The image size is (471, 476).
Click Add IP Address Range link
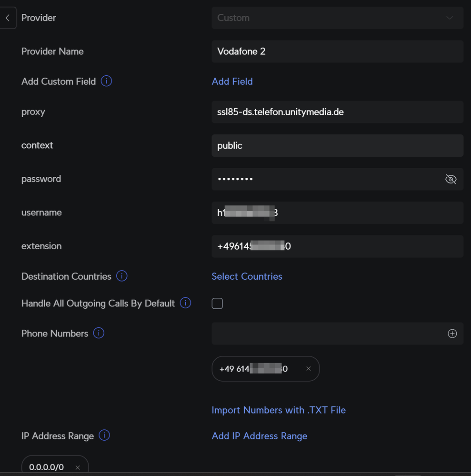259,436
